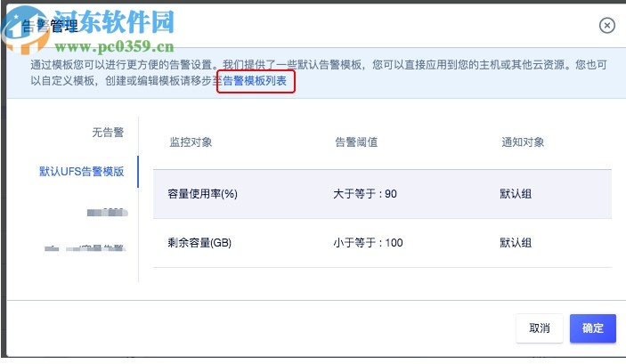Click the 告警阈值 column header

point(356,142)
